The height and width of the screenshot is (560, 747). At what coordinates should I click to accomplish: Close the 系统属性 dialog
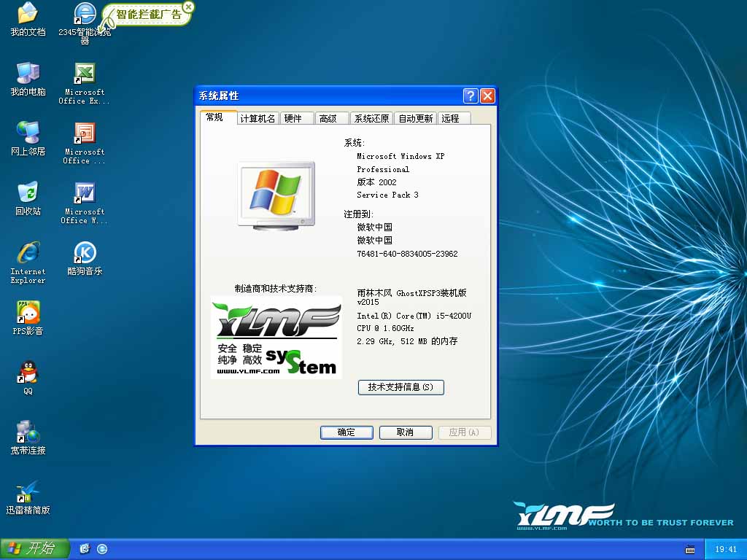[487, 96]
